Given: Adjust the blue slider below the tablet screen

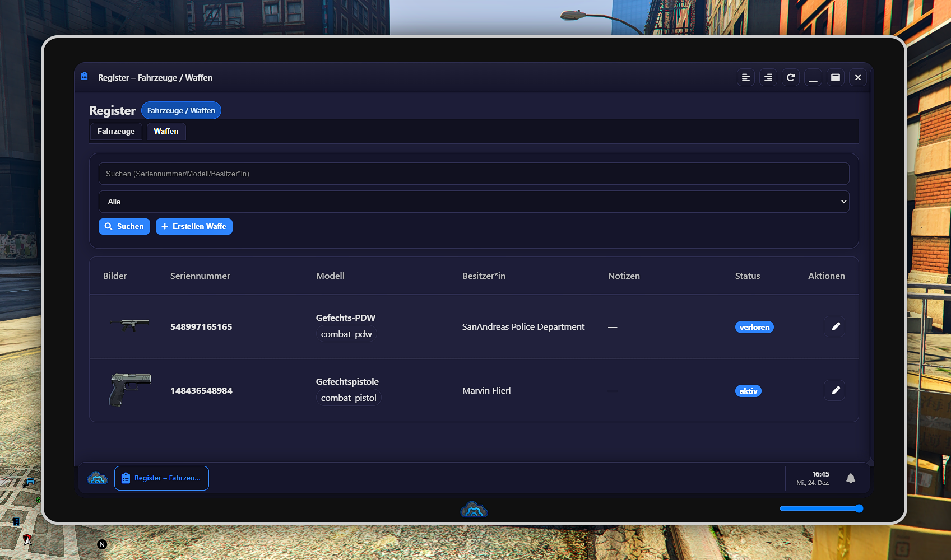Looking at the screenshot, I should [x=859, y=508].
